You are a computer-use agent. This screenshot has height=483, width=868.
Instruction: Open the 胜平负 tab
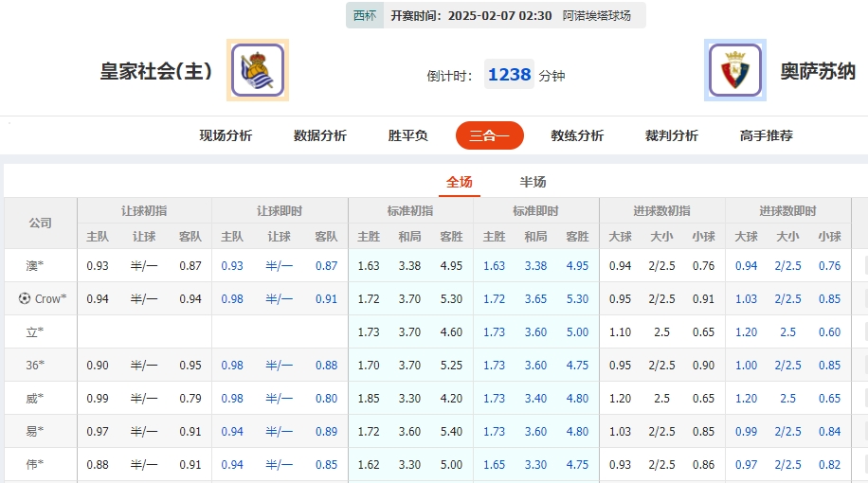[x=408, y=135]
